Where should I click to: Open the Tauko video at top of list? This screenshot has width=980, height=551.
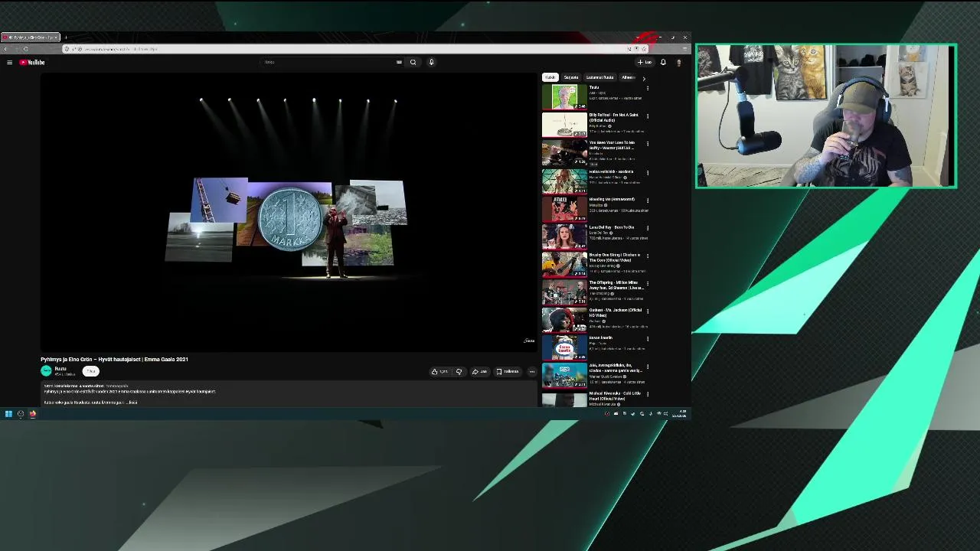[x=564, y=97]
